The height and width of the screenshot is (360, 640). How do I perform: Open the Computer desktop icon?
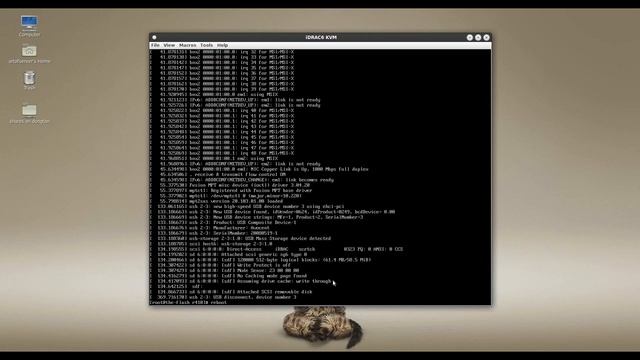tap(29, 25)
